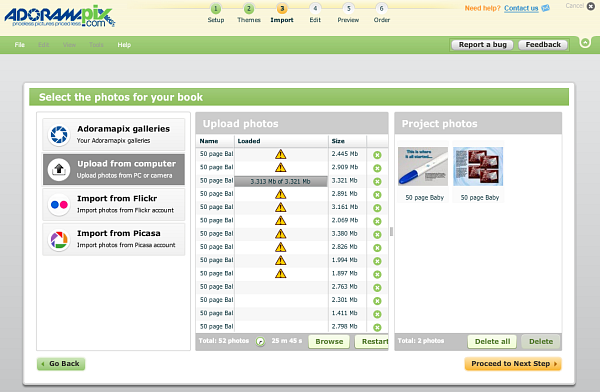This screenshot has width=600, height=392.
Task: Collapse the green toolbar with round arrow button
Action: click(585, 42)
